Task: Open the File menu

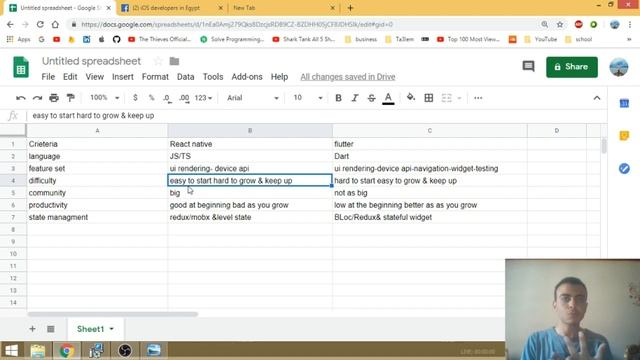Action: (48, 77)
